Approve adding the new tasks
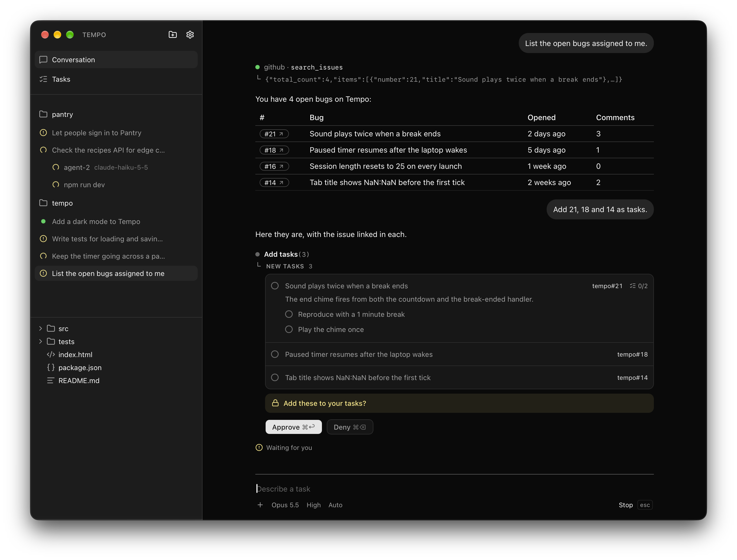The image size is (737, 560). click(x=293, y=427)
